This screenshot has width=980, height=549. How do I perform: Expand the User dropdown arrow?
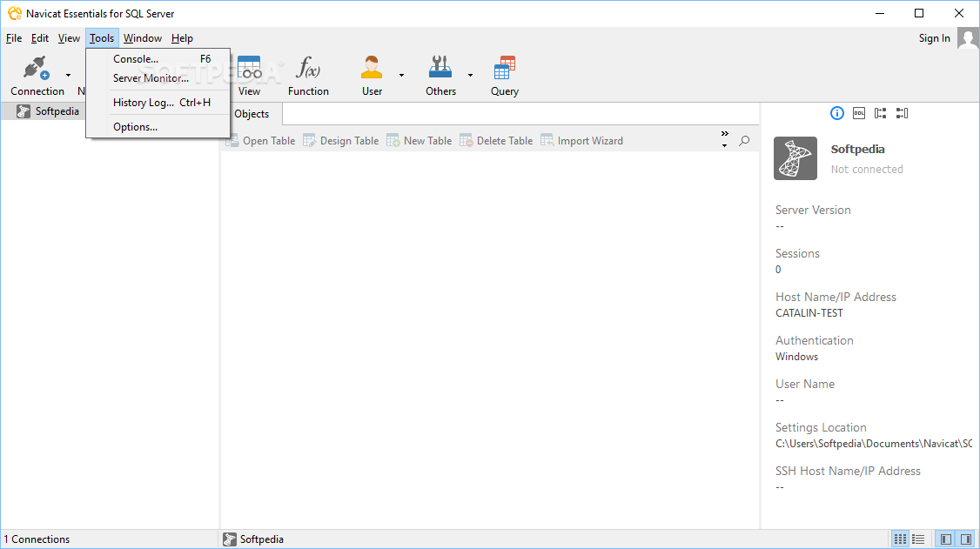[401, 75]
